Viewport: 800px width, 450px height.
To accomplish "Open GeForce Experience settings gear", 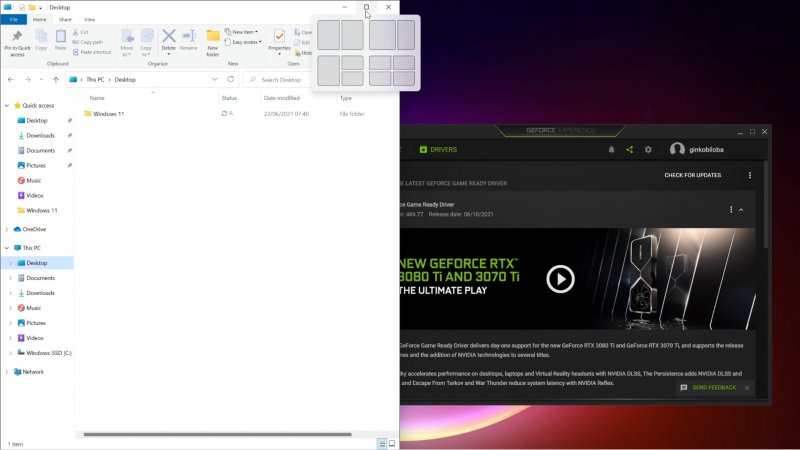I will pyautogui.click(x=648, y=150).
